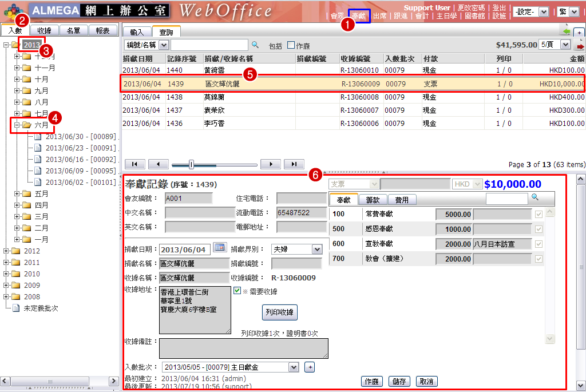
Task: Click the 列印收據 button
Action: click(x=279, y=312)
